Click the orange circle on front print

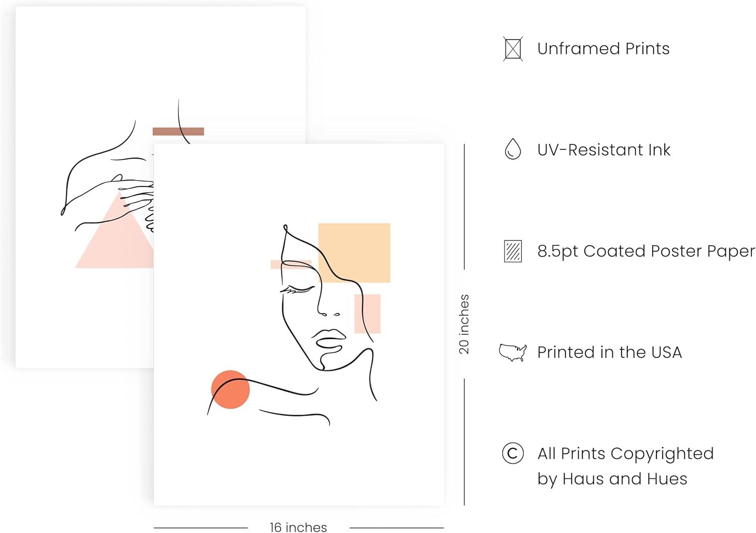coord(230,389)
